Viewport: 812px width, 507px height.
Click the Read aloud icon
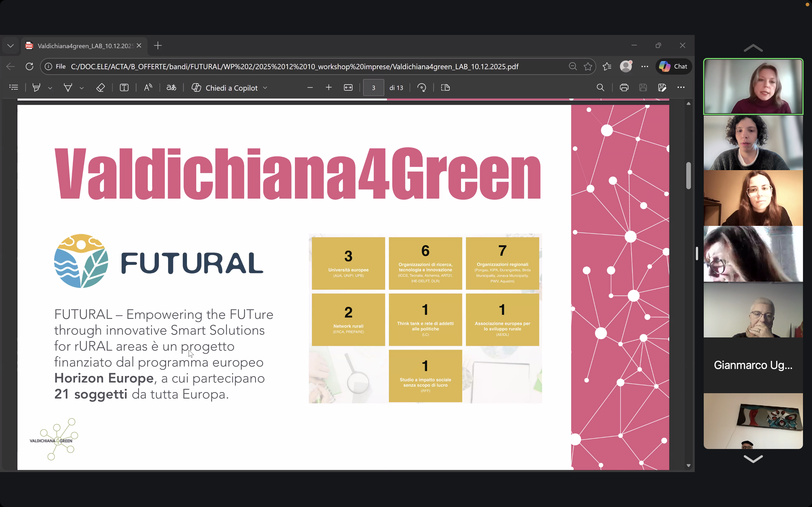[x=148, y=88]
